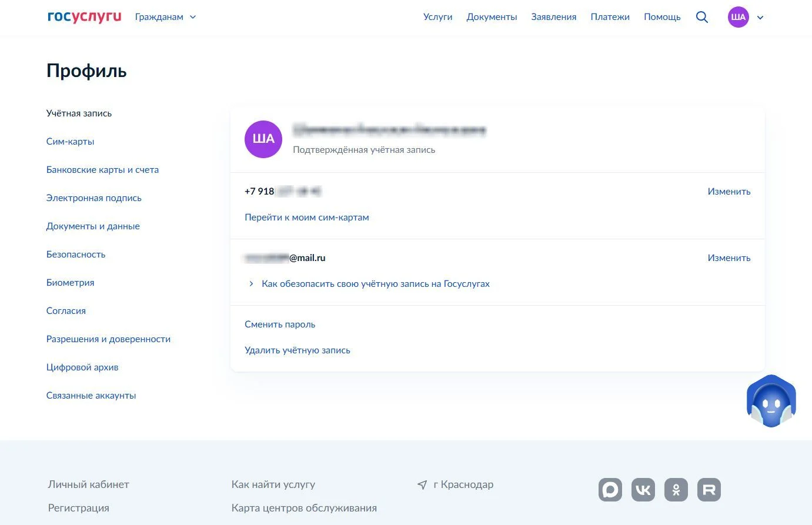Click the large ША profile avatar
This screenshot has height=525, width=812.
click(263, 139)
